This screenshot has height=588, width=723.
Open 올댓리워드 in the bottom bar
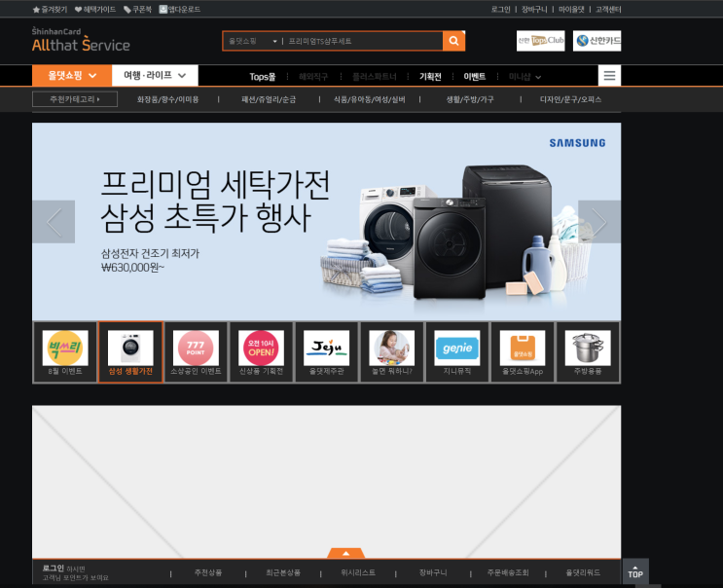coord(583,572)
